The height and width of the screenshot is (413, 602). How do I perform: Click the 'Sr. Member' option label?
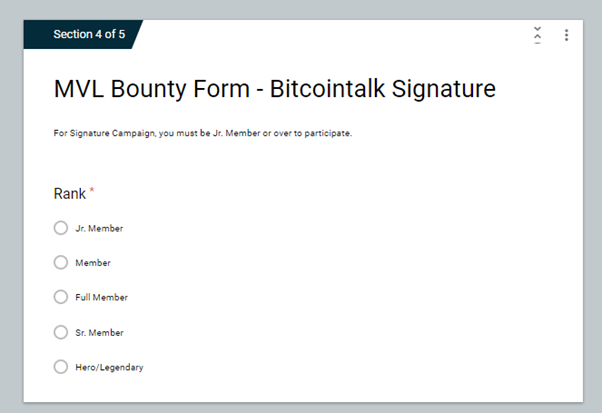pos(99,332)
